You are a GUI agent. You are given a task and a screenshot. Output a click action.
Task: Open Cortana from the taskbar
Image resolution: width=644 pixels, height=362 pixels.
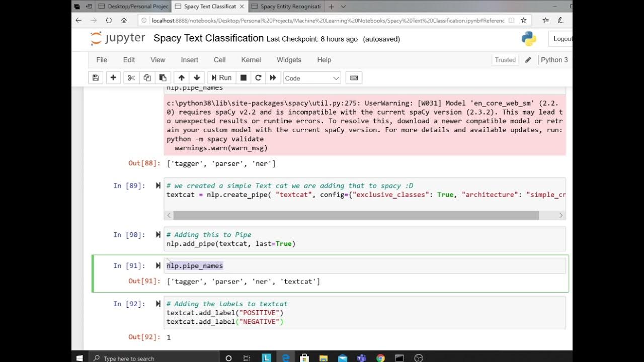(x=228, y=358)
